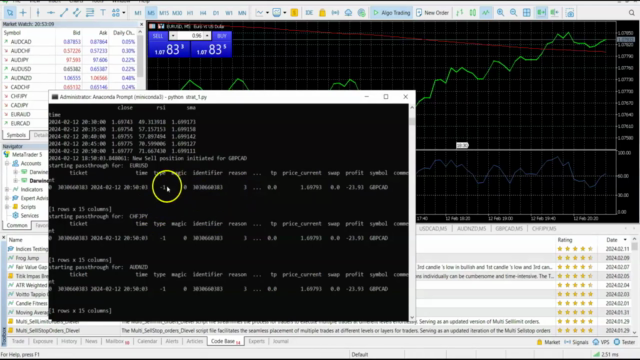
Task: Open the IDE MetaEditor button
Action: [309, 13]
